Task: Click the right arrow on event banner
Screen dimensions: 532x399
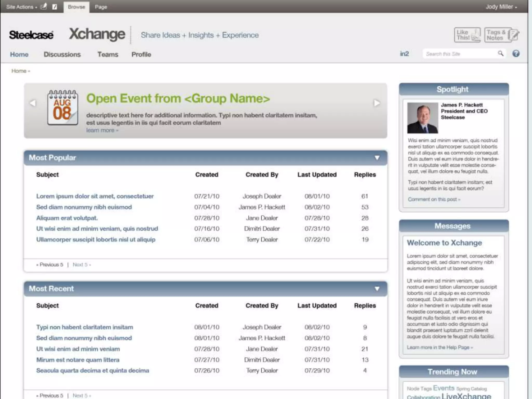Action: click(x=377, y=103)
